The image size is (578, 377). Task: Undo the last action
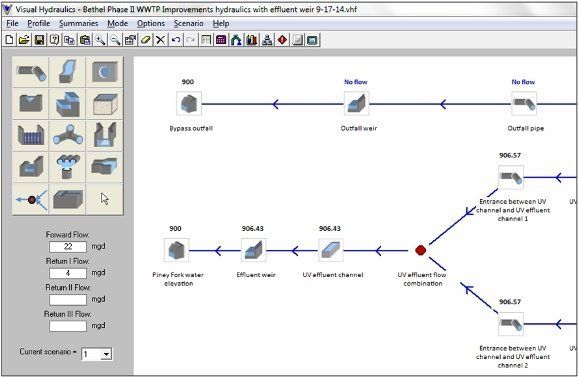(x=176, y=40)
